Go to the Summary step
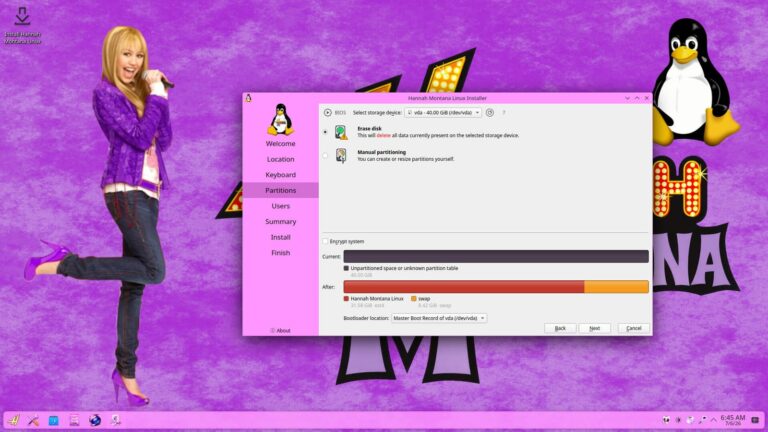The image size is (768, 432). pyautogui.click(x=281, y=222)
